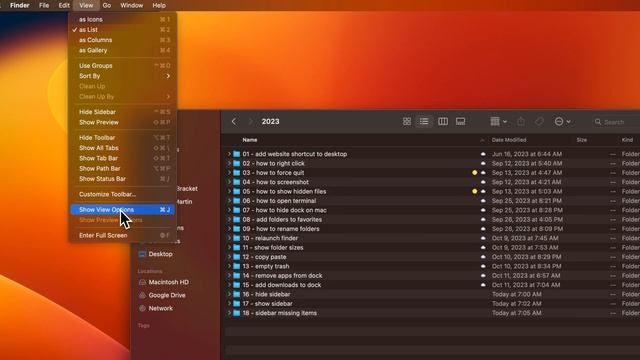Screen dimensions: 640x360
Task: Click the Share toolbar icon
Action: click(x=521, y=122)
